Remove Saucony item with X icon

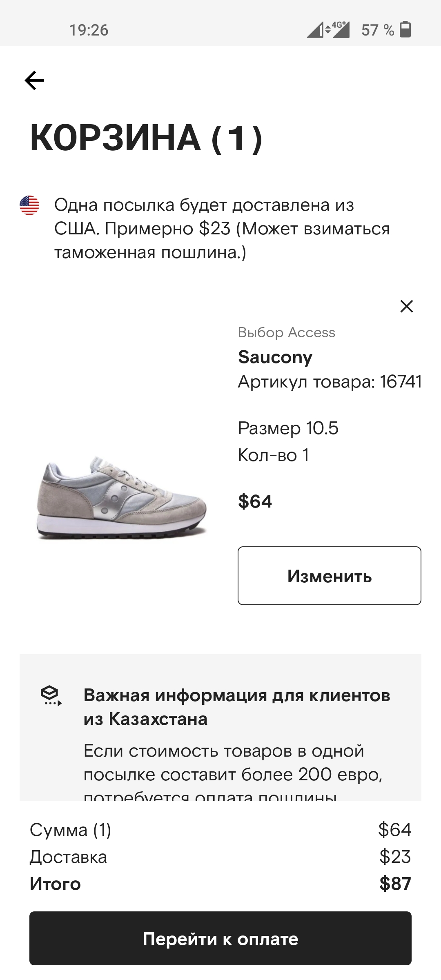pos(406,306)
